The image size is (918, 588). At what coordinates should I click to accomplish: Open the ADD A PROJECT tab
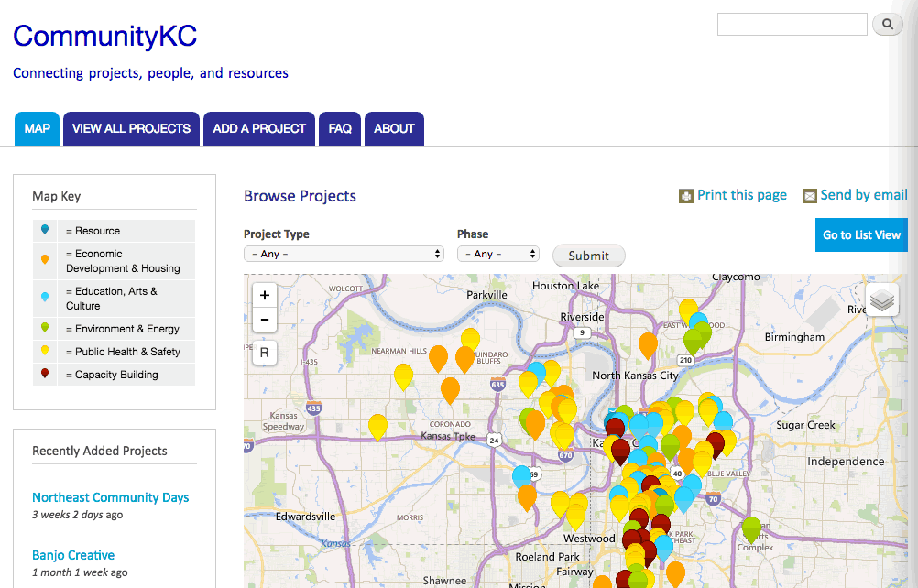[259, 129]
